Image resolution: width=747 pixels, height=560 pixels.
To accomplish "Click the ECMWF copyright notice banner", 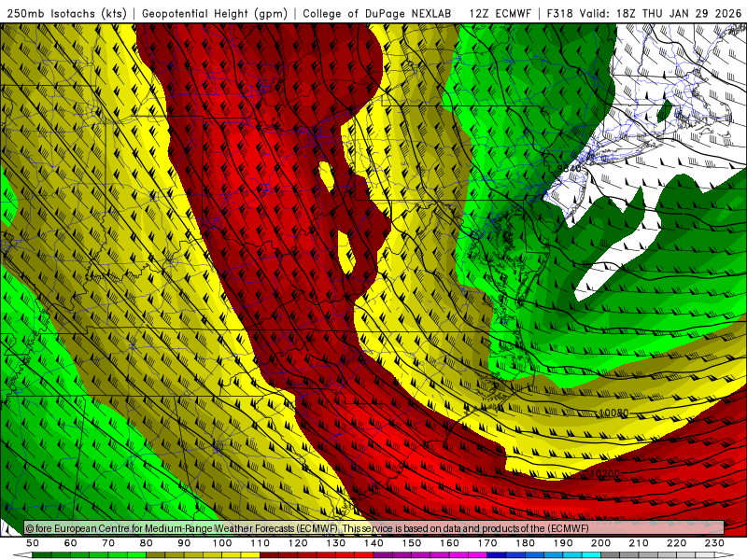I will 374,528.
